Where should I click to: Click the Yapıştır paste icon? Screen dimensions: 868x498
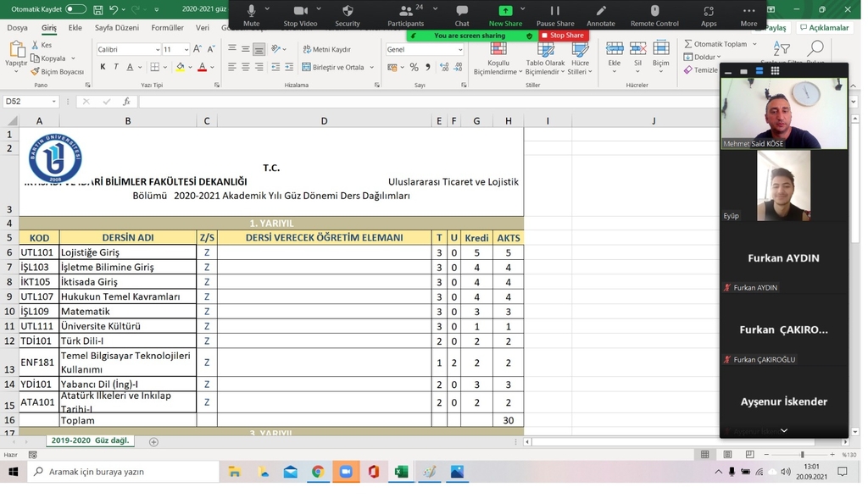pos(16,50)
